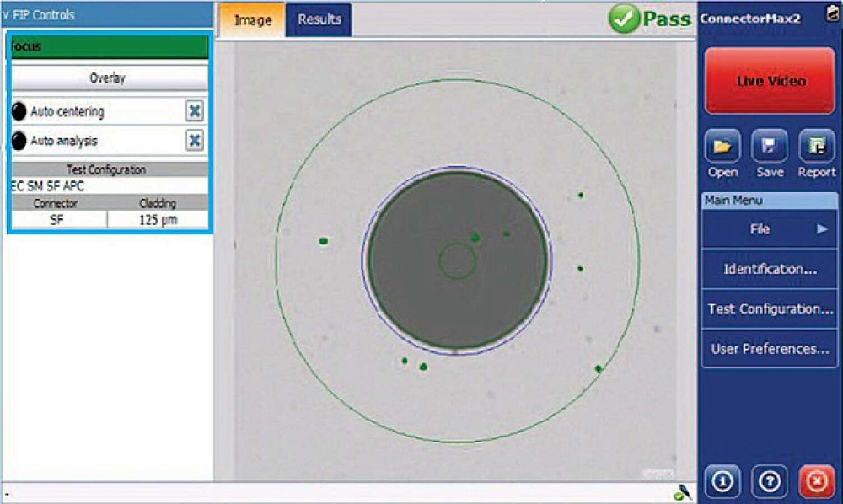This screenshot has width=843, height=504.
Task: Generate a Report
Action: pos(816,147)
